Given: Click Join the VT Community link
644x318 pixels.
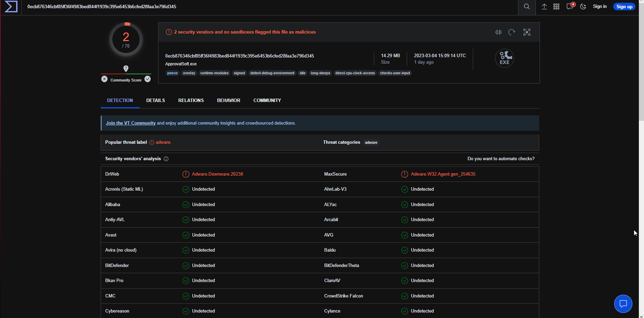Looking at the screenshot, I should tap(130, 123).
